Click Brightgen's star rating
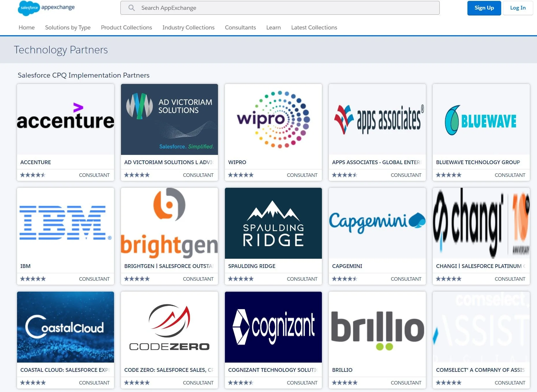Screen dimensions: 537x392 point(137,279)
